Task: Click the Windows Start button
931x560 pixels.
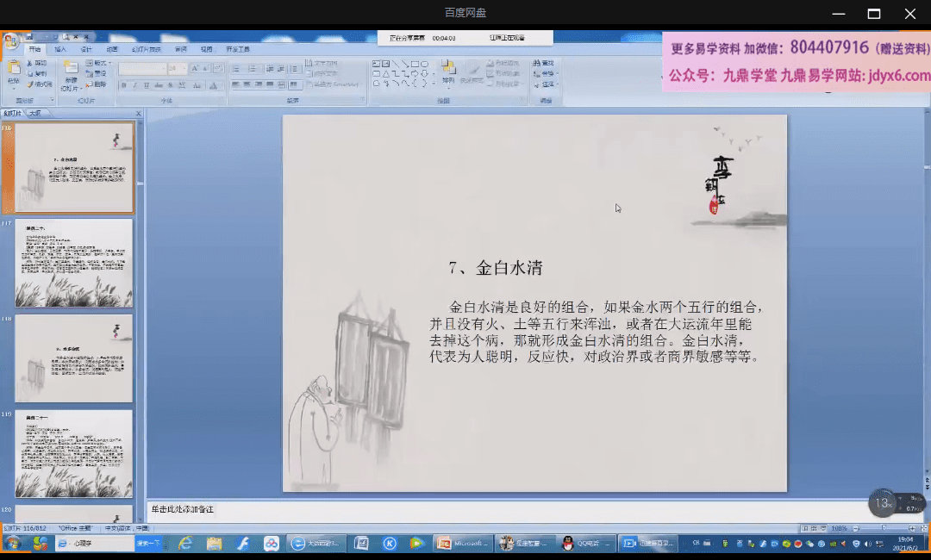Action: point(14,544)
